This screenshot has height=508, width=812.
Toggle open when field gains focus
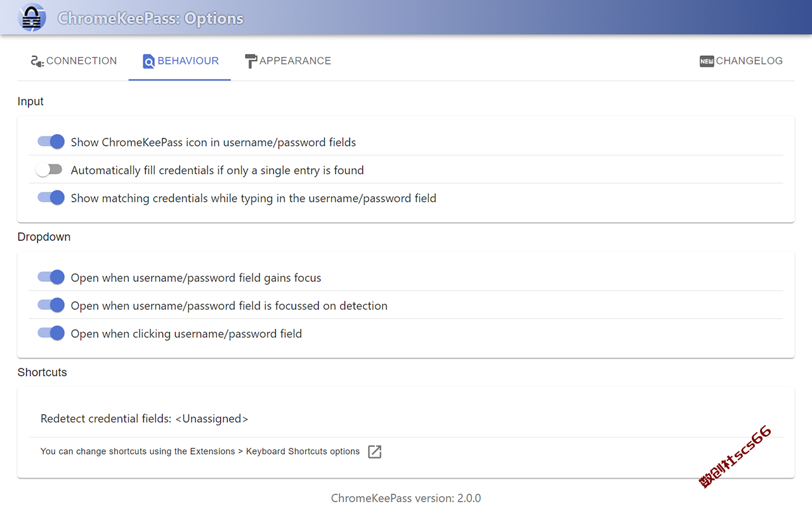51,277
